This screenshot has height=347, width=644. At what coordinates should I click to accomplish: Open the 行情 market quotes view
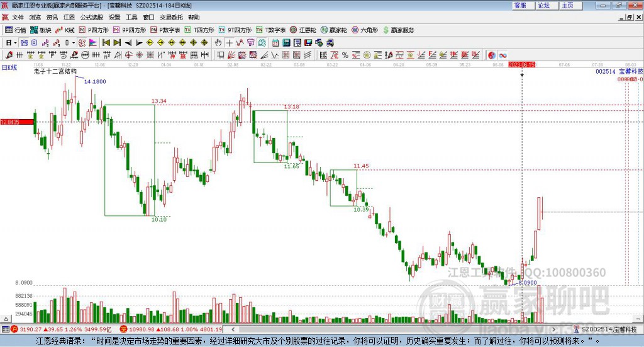(15, 30)
